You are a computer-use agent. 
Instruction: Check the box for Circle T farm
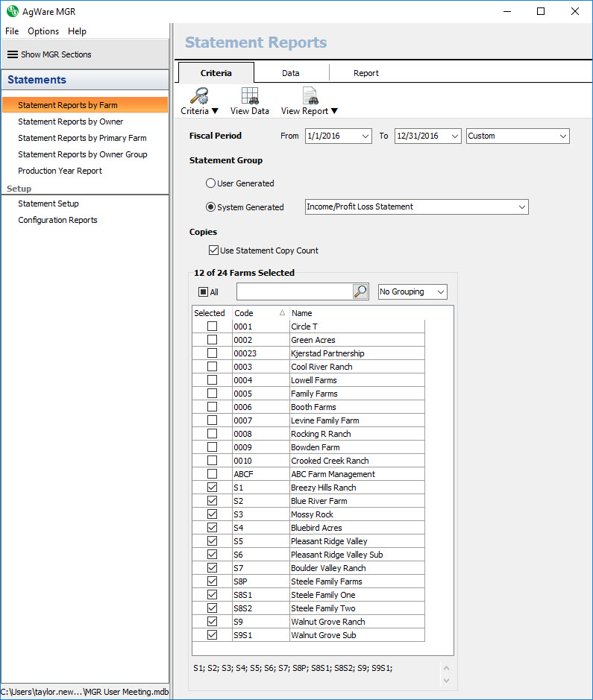point(213,327)
